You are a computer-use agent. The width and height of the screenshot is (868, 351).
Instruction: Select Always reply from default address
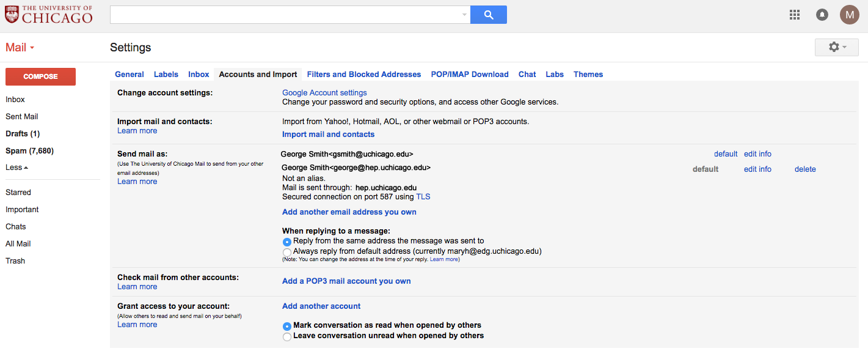pos(287,252)
